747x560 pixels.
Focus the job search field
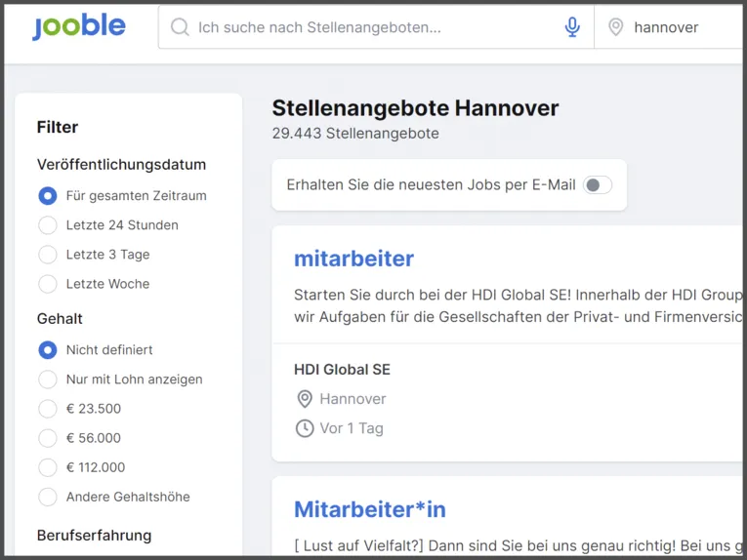pyautogui.click(x=376, y=27)
